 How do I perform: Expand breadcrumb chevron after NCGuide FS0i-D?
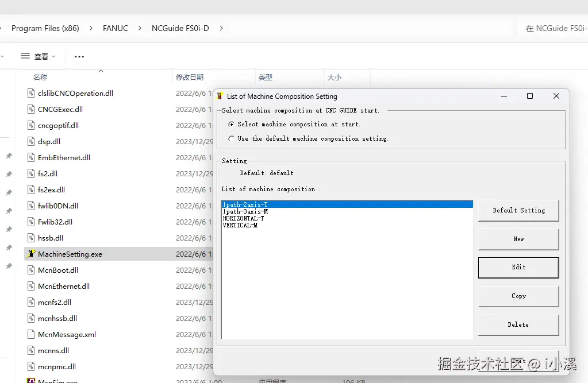point(221,29)
